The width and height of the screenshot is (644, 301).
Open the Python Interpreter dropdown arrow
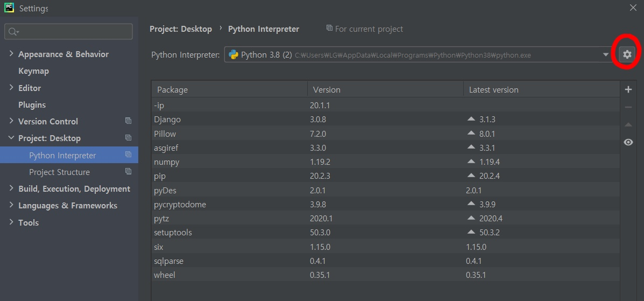pos(606,55)
